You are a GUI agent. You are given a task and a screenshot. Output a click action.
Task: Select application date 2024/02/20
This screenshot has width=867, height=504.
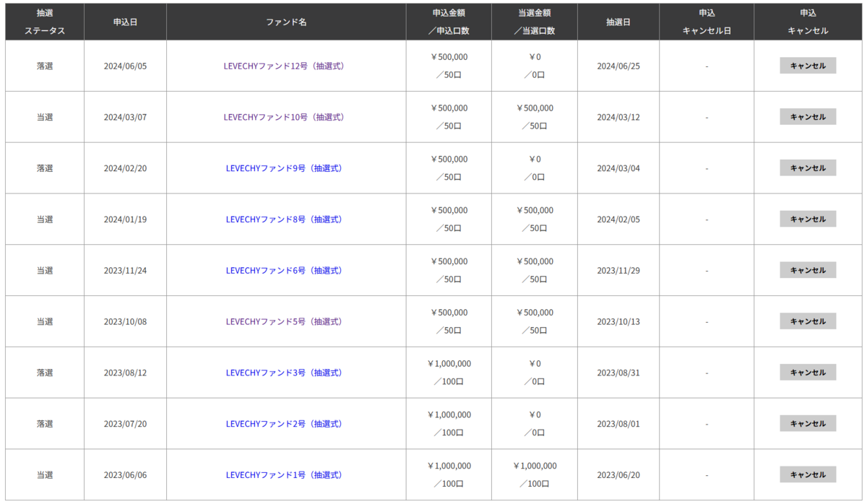(125, 168)
